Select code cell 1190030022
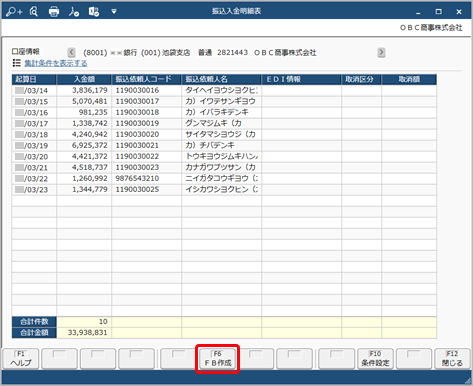Image resolution: width=473 pixels, height=386 pixels. click(147, 156)
